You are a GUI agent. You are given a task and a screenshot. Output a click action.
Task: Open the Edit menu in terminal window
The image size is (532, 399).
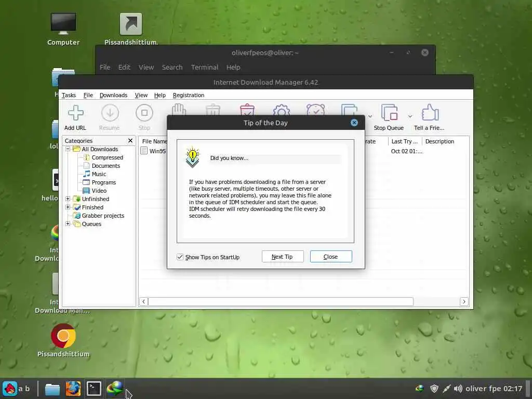(x=124, y=67)
